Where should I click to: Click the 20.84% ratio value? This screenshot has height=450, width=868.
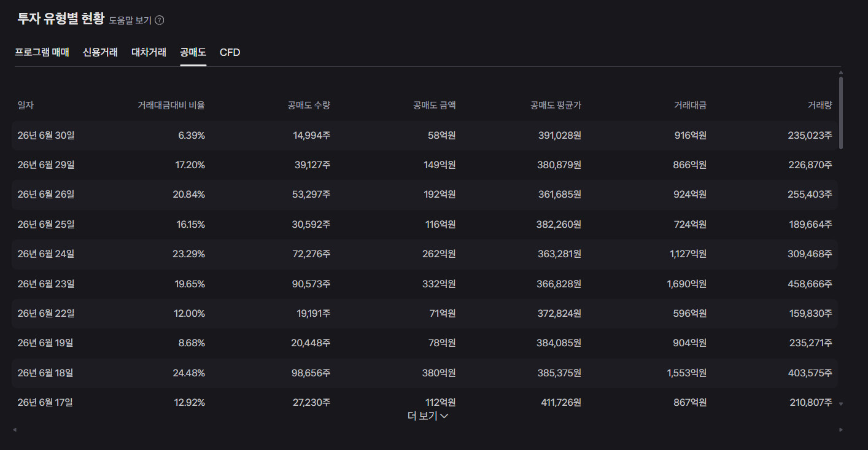click(x=189, y=194)
